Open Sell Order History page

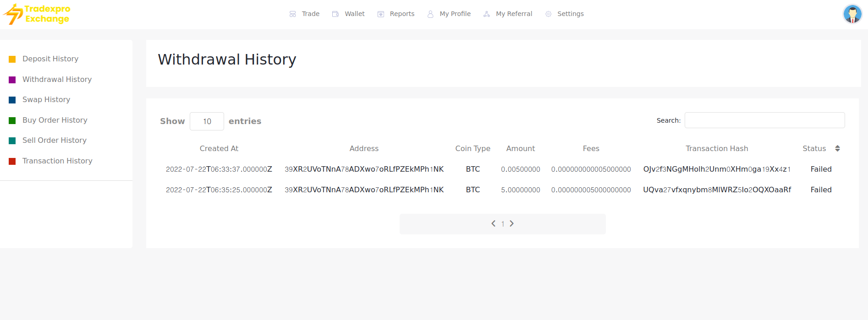[54, 141]
